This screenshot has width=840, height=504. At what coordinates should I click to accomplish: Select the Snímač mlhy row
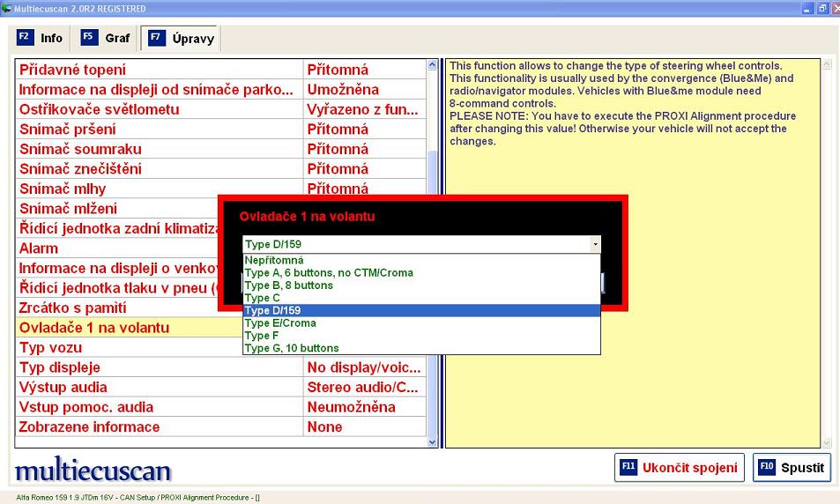click(220, 188)
